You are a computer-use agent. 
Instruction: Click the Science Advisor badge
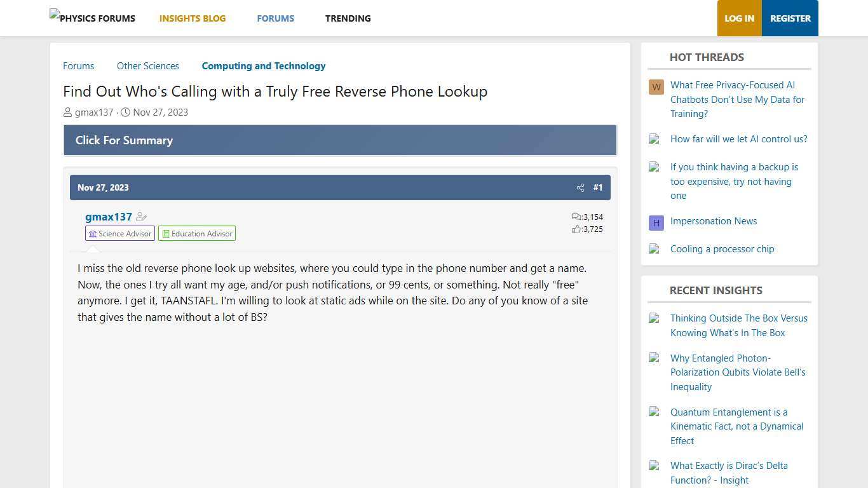pyautogui.click(x=120, y=233)
